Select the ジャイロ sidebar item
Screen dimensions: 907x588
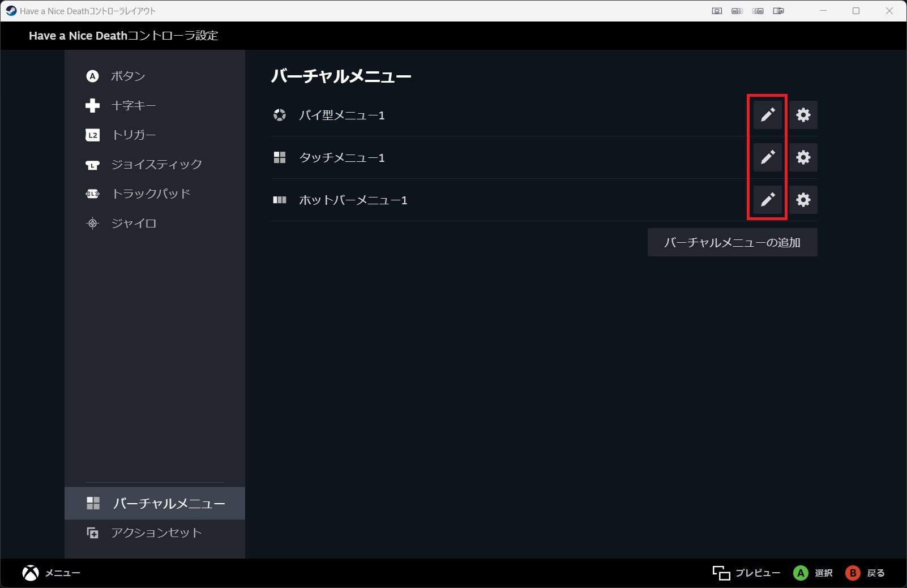155,223
